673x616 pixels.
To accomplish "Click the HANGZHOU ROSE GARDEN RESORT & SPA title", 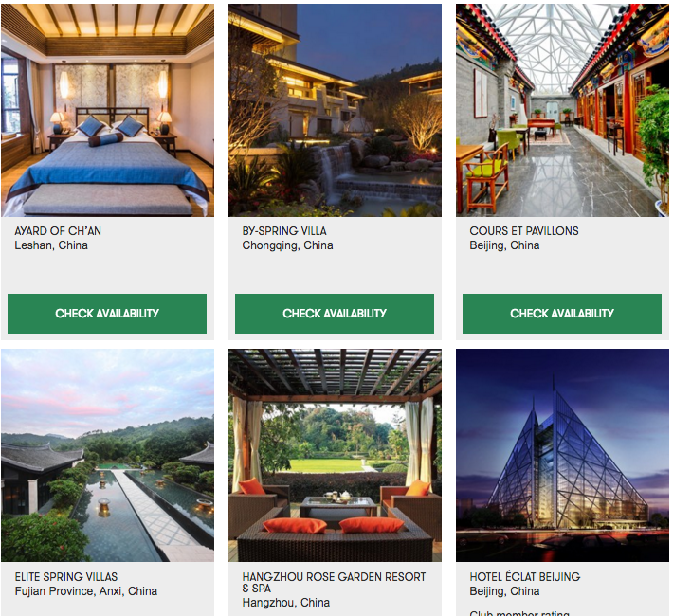I will coord(334,582).
